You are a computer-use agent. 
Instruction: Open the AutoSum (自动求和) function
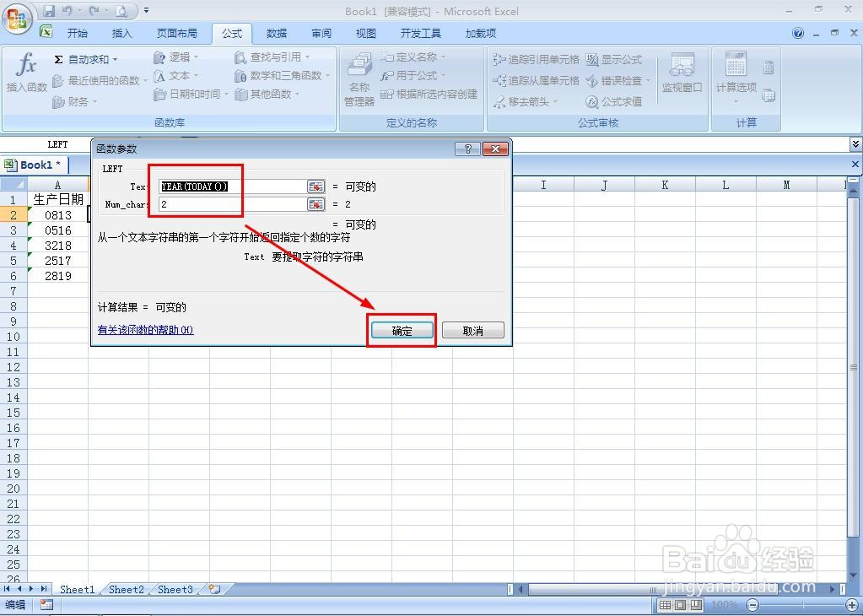(x=85, y=59)
